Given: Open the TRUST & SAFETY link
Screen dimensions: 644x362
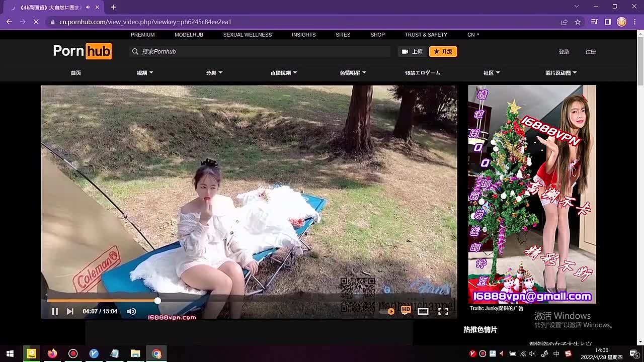Looking at the screenshot, I should tap(426, 35).
